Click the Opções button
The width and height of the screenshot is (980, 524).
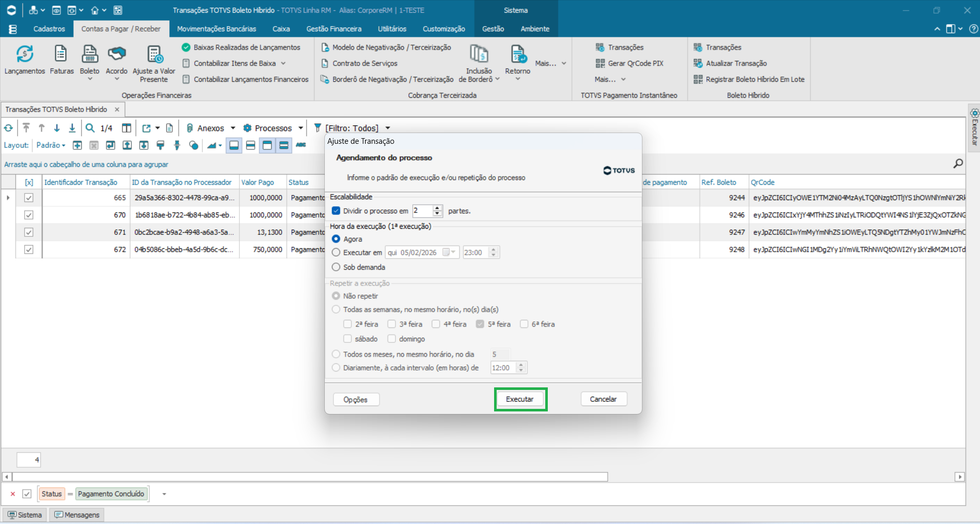[355, 400]
